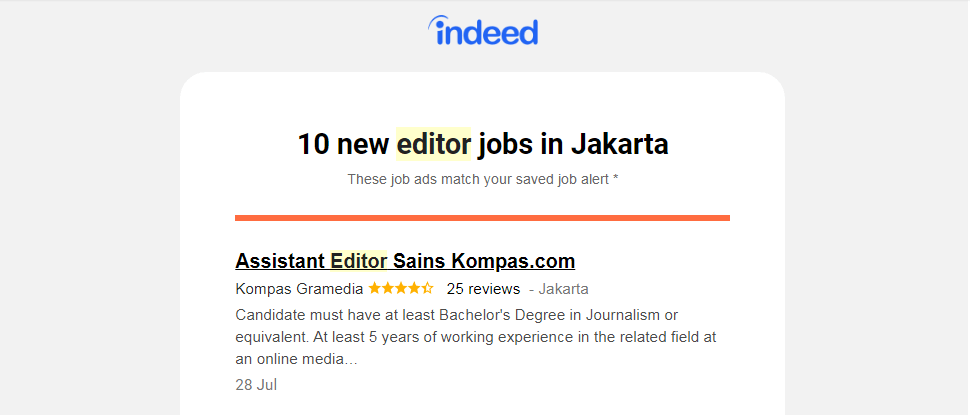Click Jakarta in the main heading
Image resolution: width=970 pixels, height=415 pixels.
pos(619,144)
